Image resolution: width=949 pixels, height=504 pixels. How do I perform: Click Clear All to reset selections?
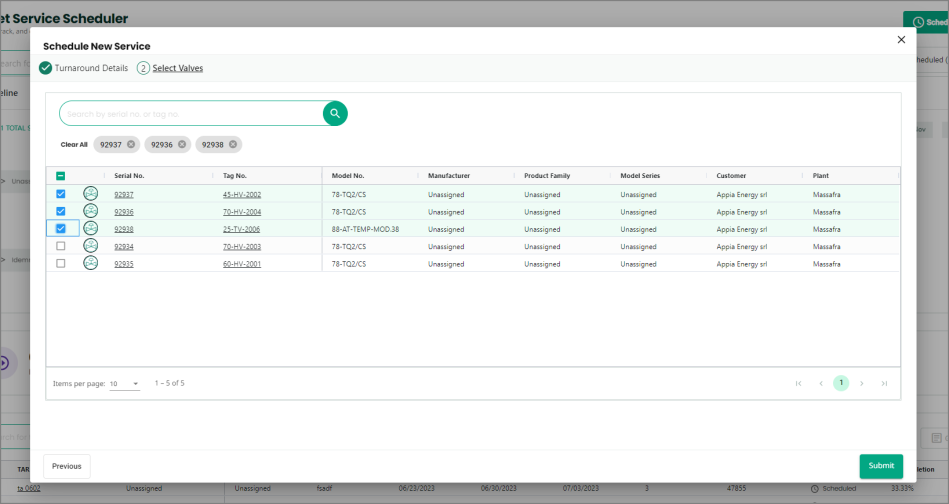74,145
